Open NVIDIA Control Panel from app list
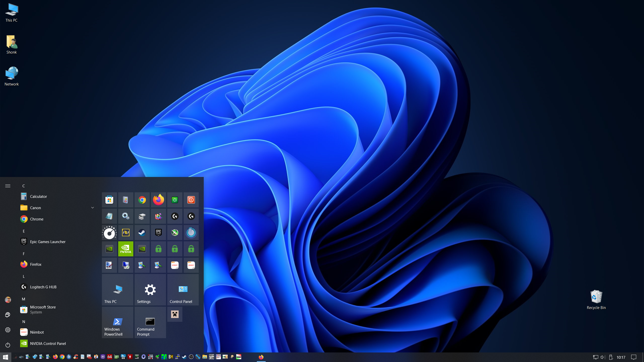Screen dimensions: 644x362 point(57,343)
